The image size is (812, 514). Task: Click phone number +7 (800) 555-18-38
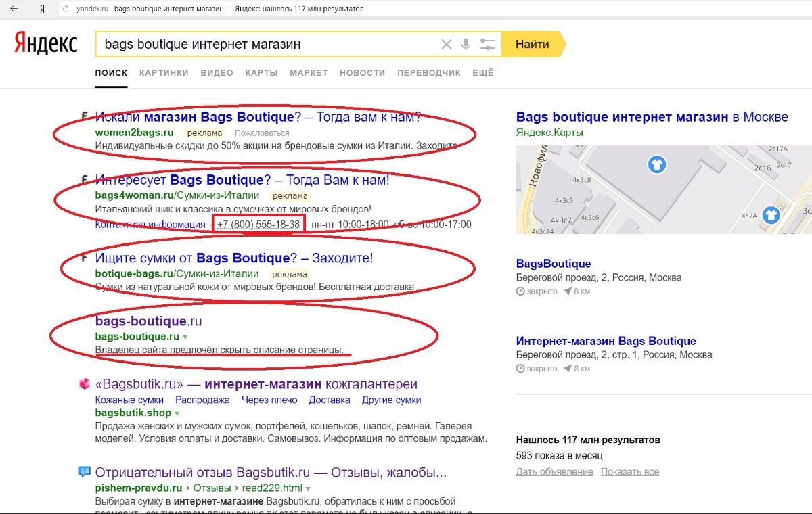point(258,225)
